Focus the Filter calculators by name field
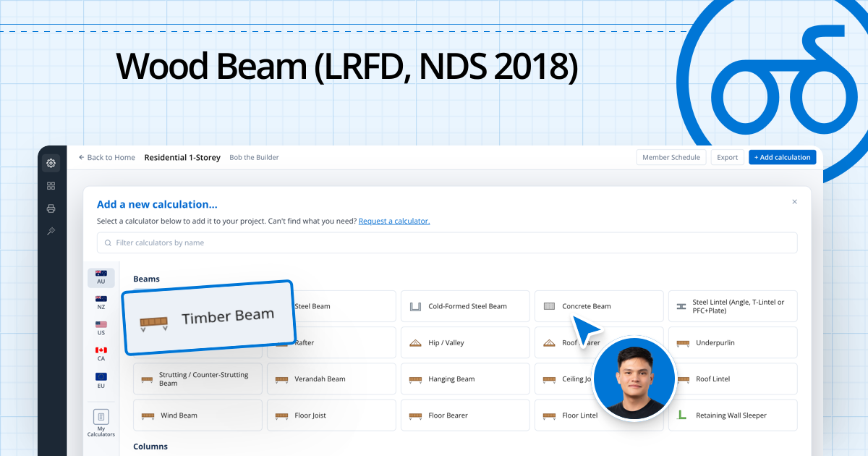 [447, 242]
